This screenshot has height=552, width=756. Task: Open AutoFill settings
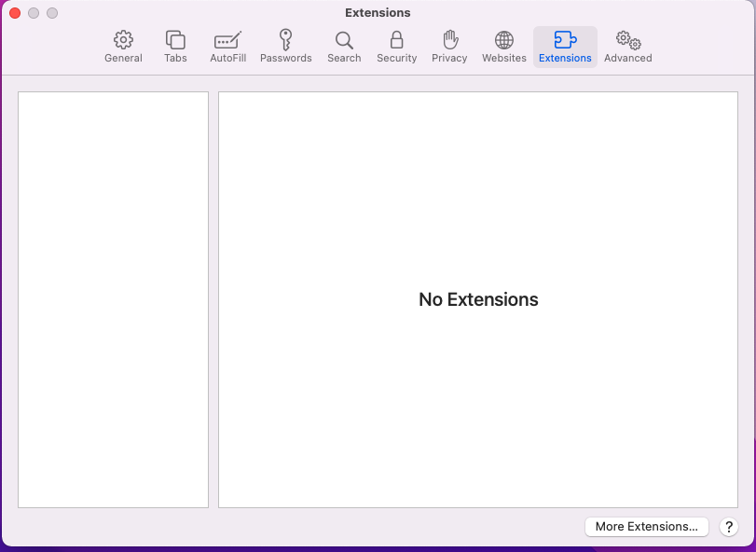228,48
